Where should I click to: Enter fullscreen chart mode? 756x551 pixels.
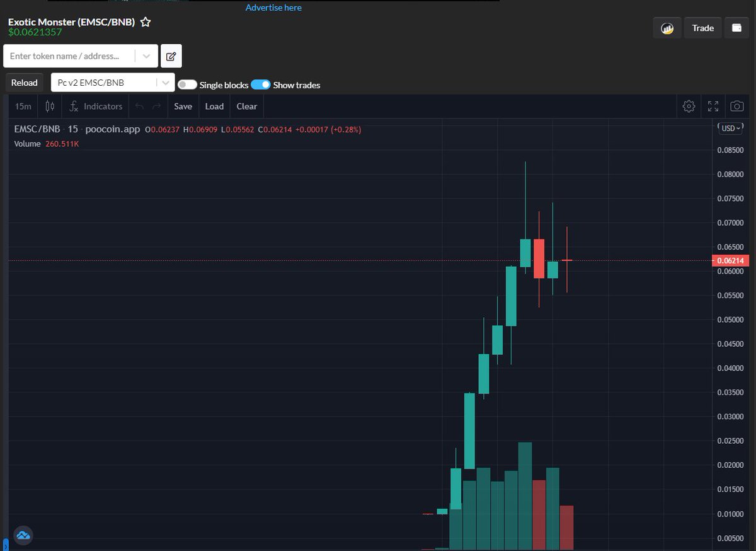pos(713,107)
